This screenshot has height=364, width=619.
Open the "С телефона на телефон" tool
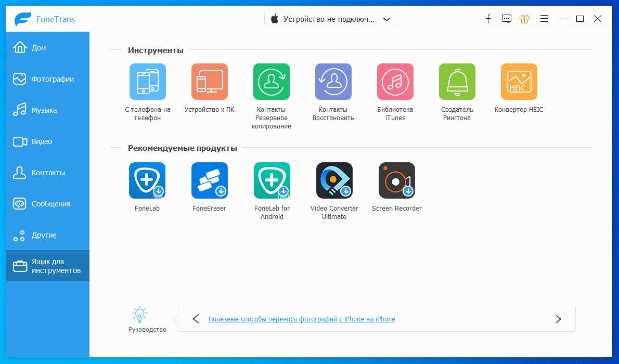click(147, 82)
